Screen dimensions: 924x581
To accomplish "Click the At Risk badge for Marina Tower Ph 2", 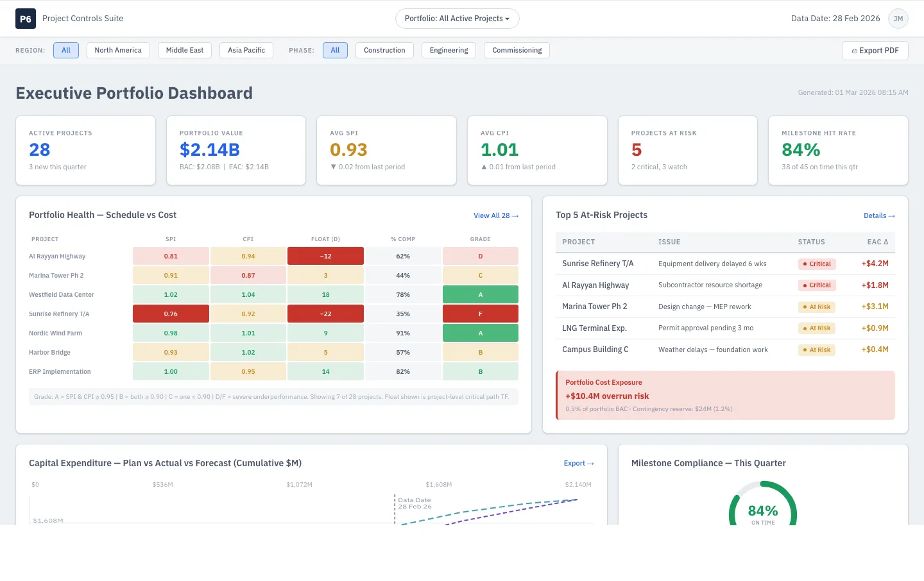I will 817,307.
